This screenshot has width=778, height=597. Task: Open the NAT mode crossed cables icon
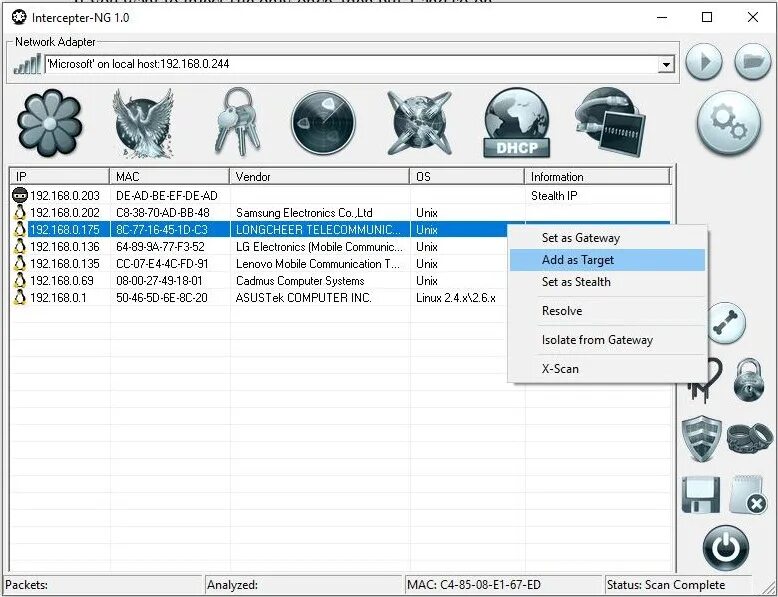click(x=419, y=123)
